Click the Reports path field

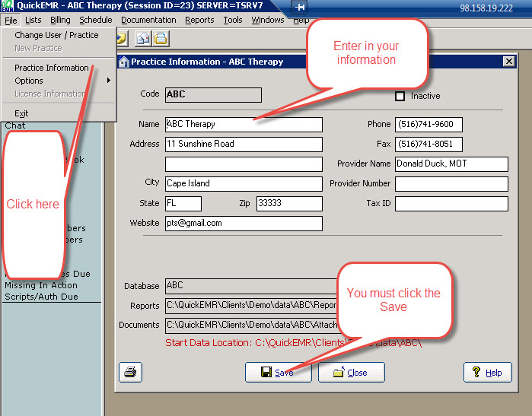pos(251,306)
